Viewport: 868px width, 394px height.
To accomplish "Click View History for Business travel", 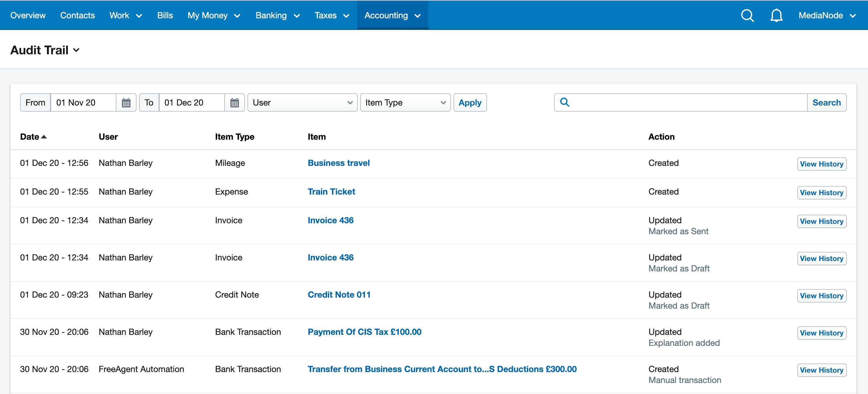I will point(822,163).
